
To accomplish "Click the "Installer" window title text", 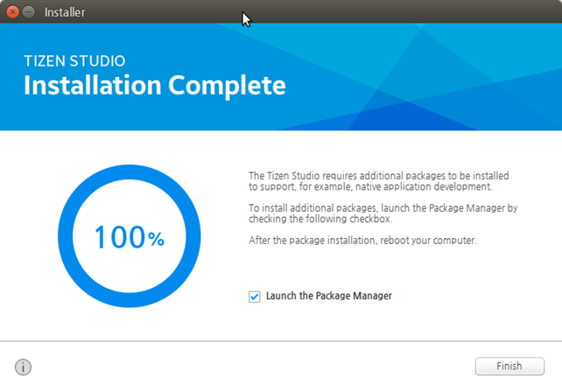I will coord(64,12).
